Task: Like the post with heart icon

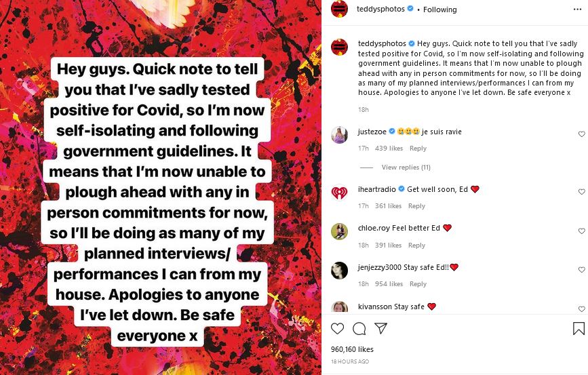Action: (x=337, y=329)
